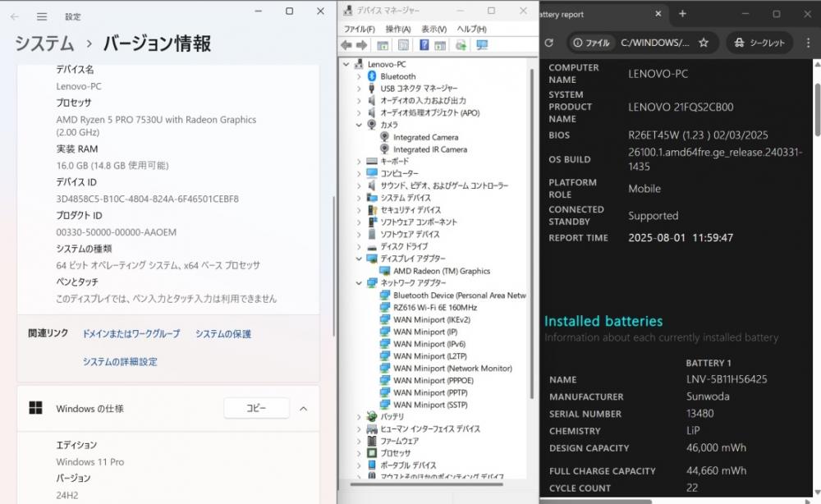Open the システムの詳細設定 link

point(120,362)
